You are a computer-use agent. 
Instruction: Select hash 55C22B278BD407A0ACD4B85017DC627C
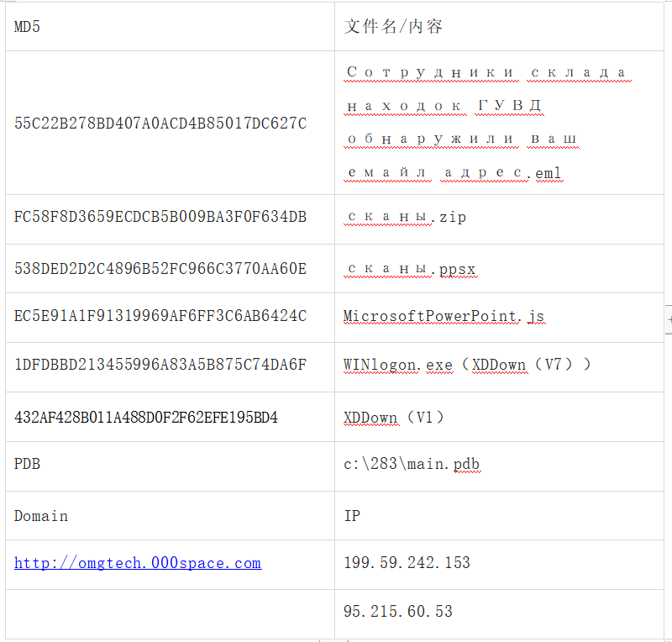pyautogui.click(x=160, y=123)
